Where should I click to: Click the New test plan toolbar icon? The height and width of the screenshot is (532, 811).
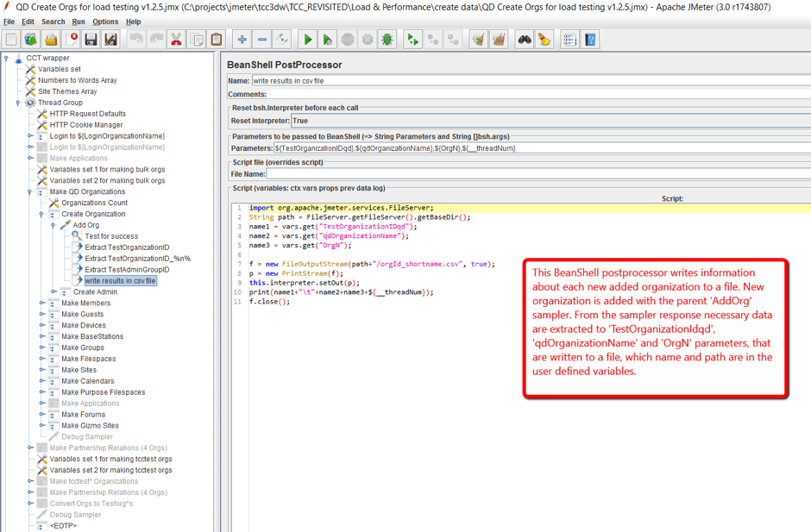[x=11, y=40]
